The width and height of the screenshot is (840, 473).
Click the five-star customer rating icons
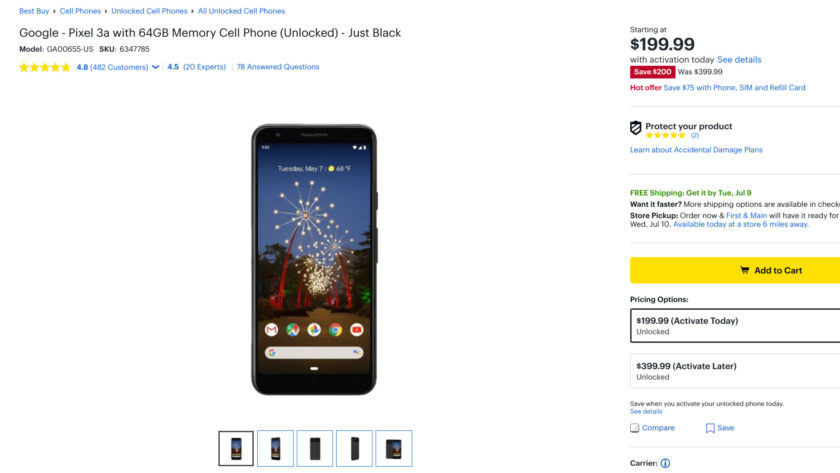45,67
